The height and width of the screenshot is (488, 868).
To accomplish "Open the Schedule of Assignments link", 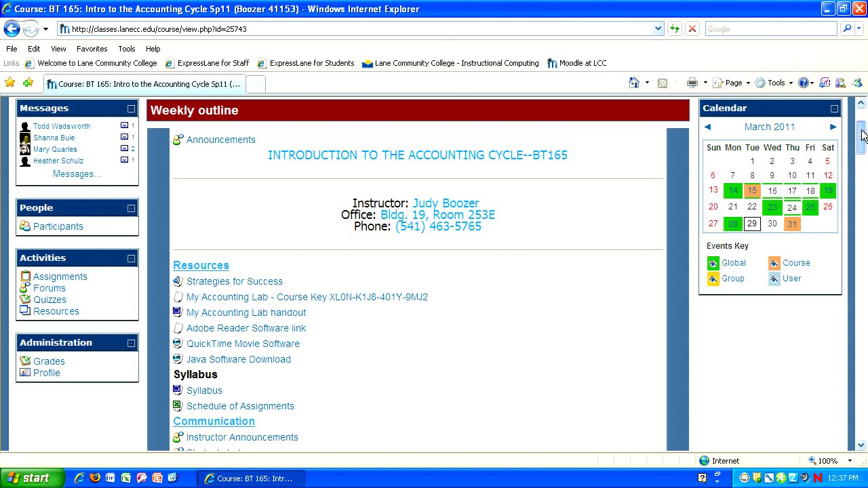I will [240, 406].
